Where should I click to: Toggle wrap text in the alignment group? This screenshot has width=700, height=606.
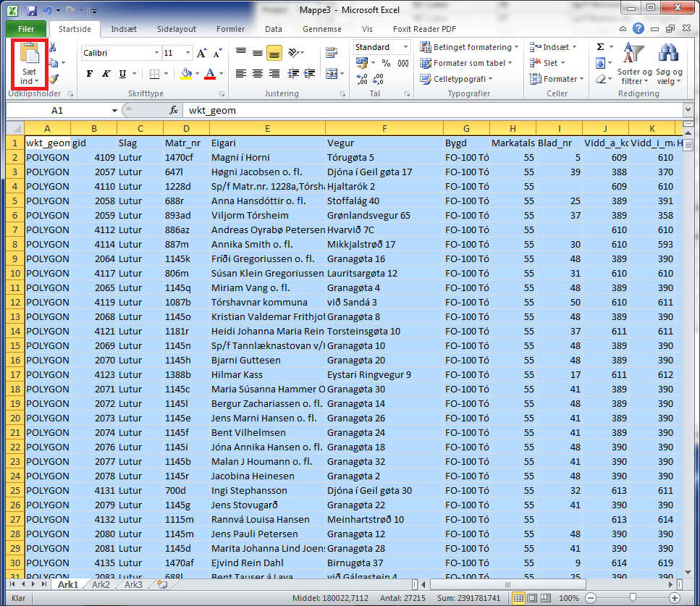coord(332,53)
